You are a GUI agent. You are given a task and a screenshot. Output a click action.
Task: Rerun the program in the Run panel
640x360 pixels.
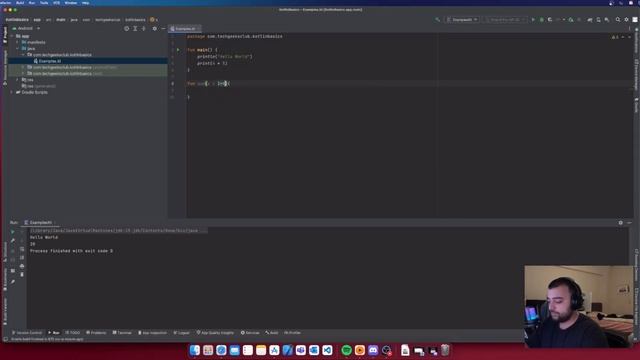[x=13, y=232]
